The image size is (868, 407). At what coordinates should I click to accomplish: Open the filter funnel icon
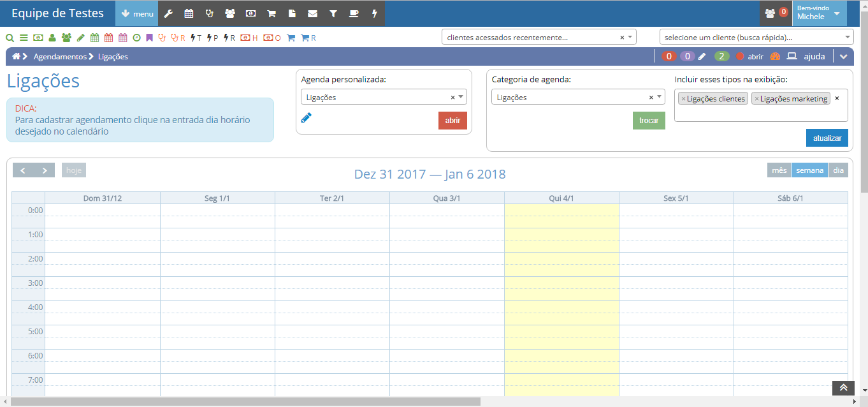(x=333, y=13)
